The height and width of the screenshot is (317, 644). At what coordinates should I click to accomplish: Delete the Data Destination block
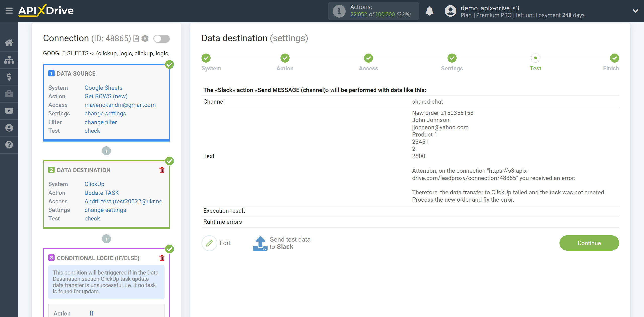pyautogui.click(x=162, y=170)
